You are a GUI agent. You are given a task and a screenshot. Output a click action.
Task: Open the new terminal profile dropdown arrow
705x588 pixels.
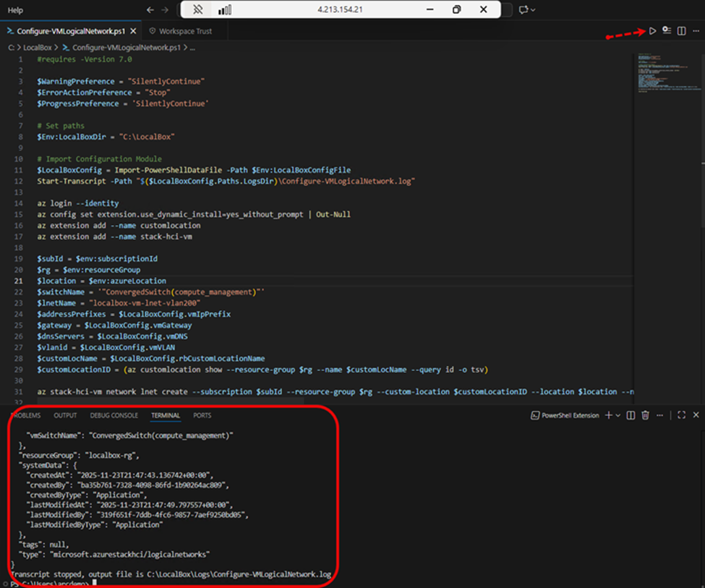pos(618,415)
